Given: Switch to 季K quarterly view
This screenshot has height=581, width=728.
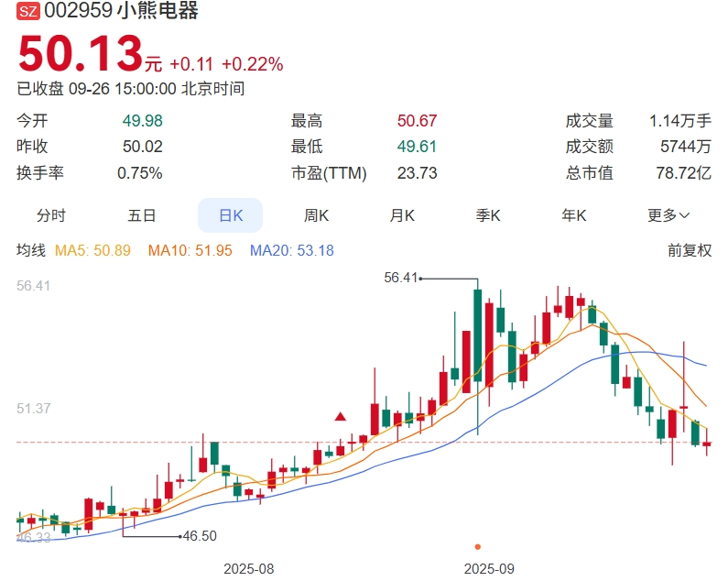Looking at the screenshot, I should click(488, 215).
